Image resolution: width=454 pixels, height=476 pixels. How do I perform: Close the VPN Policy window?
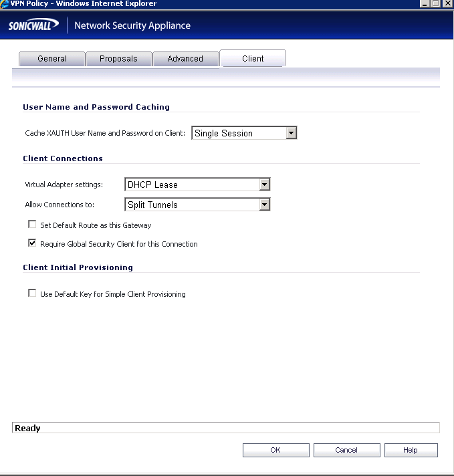pyautogui.click(x=448, y=3)
